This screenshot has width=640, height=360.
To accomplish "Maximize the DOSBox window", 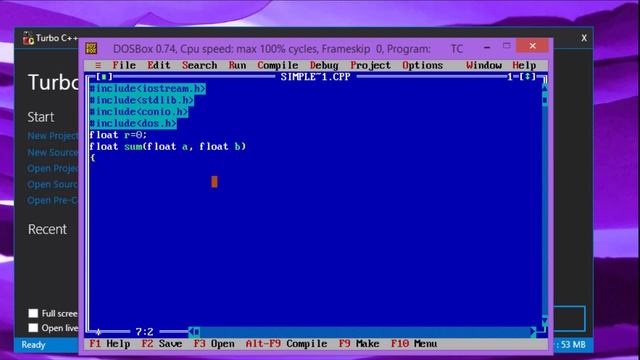I will [x=507, y=46].
